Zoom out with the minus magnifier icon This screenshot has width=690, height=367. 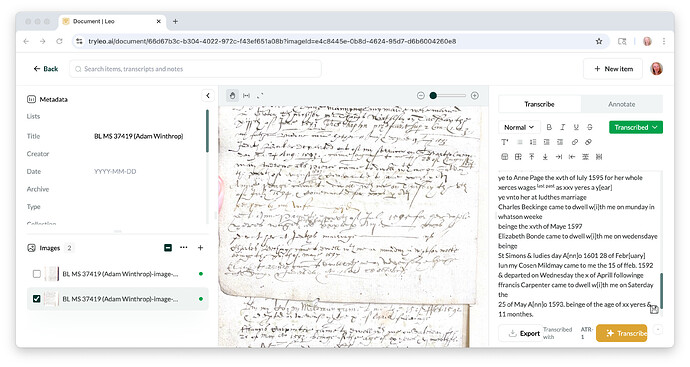(421, 95)
